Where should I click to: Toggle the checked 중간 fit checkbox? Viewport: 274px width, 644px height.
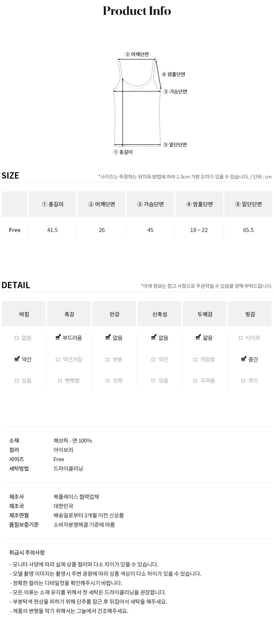243,359
